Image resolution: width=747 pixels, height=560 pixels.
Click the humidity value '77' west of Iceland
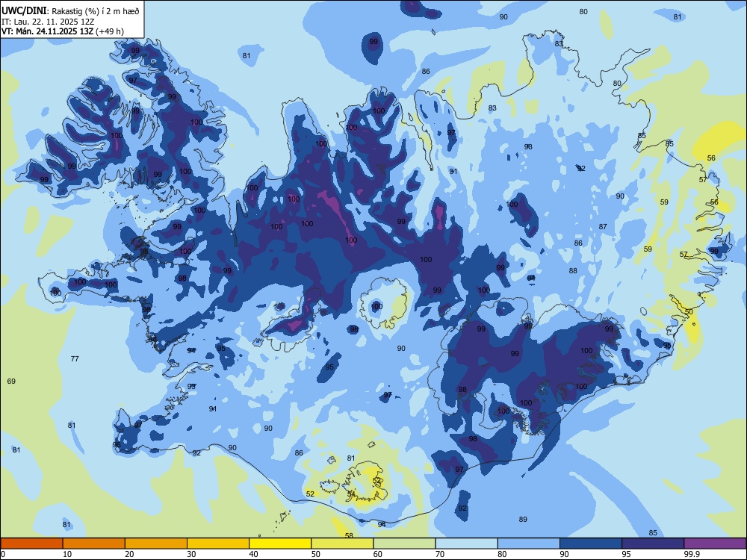tap(74, 358)
